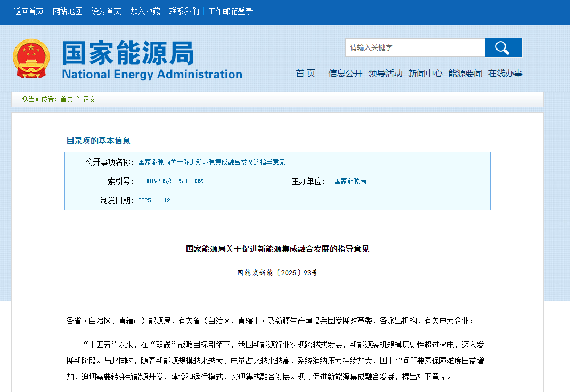The width and height of the screenshot is (570, 392).
Task: Switch to the 能源要闻 tab
Action: (x=465, y=73)
